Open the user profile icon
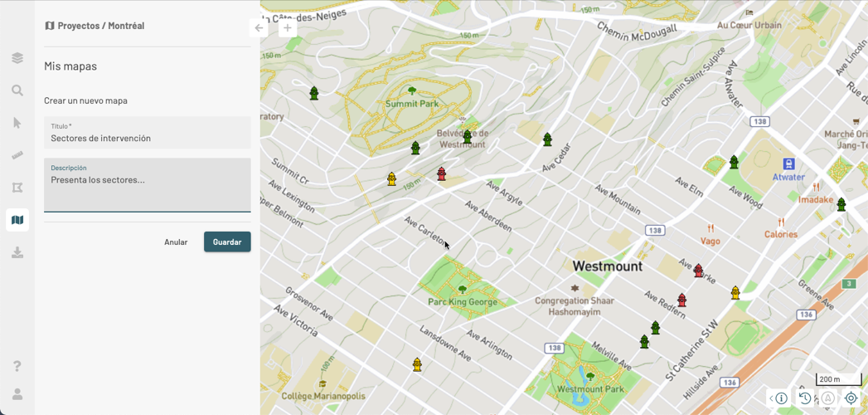 pos(17,394)
